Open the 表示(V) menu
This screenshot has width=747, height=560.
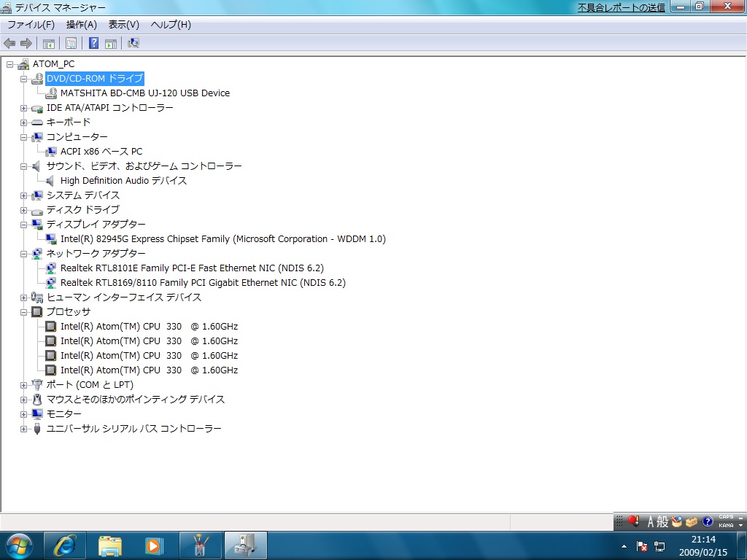point(124,25)
